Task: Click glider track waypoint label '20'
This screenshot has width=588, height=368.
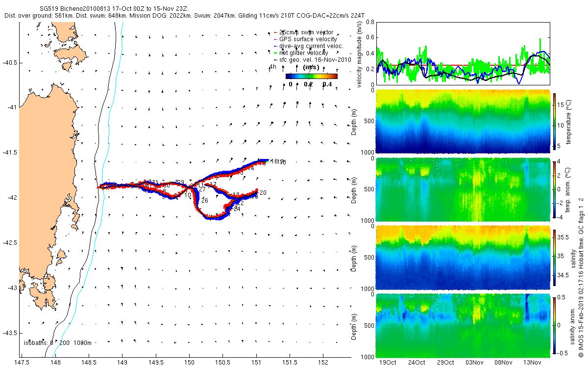Action: (x=263, y=193)
